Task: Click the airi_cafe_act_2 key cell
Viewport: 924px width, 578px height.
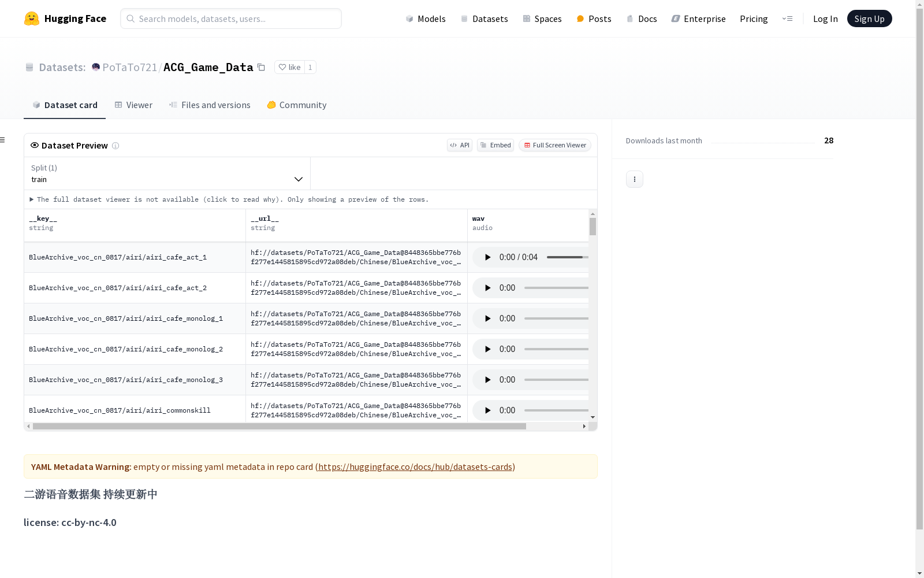Action: tap(135, 288)
